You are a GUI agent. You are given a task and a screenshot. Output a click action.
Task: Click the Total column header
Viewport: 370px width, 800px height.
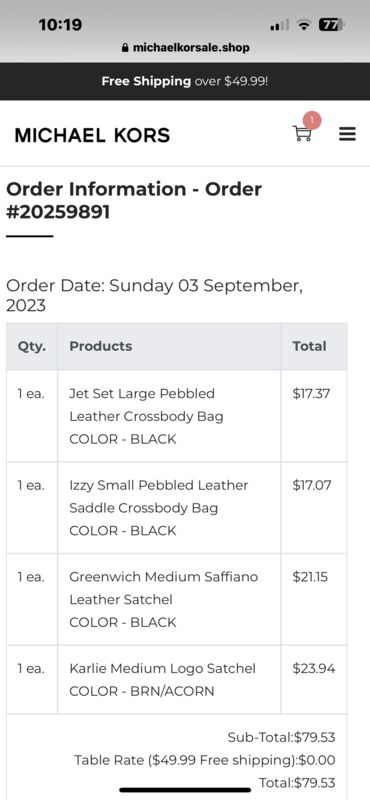tap(309, 346)
